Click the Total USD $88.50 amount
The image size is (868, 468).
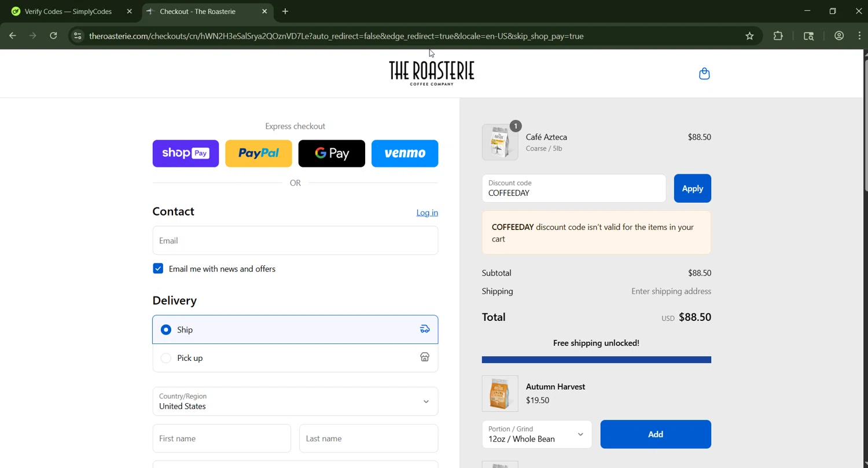(686, 317)
